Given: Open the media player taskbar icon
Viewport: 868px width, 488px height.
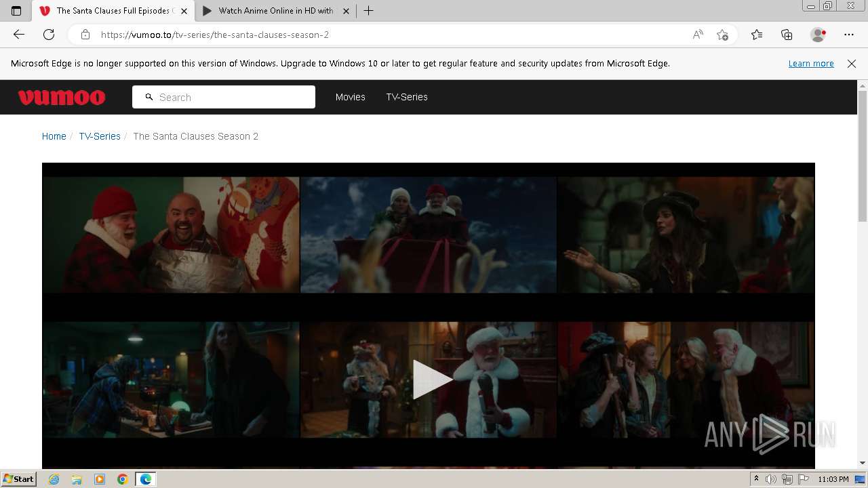Looking at the screenshot, I should point(100,479).
